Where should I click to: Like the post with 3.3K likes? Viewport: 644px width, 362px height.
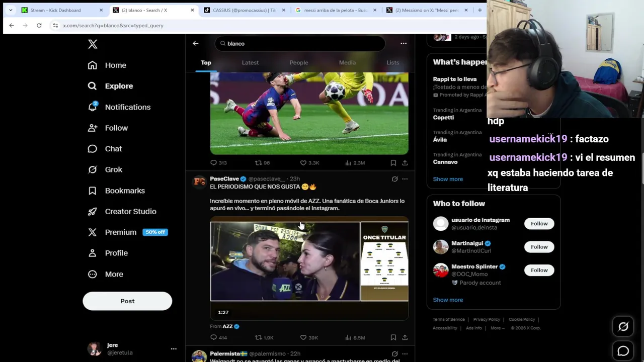pos(309,163)
